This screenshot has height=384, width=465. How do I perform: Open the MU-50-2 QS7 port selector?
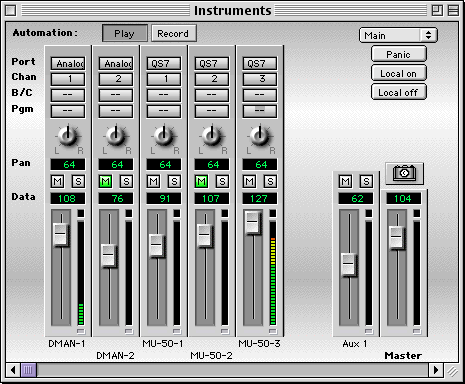pos(212,63)
